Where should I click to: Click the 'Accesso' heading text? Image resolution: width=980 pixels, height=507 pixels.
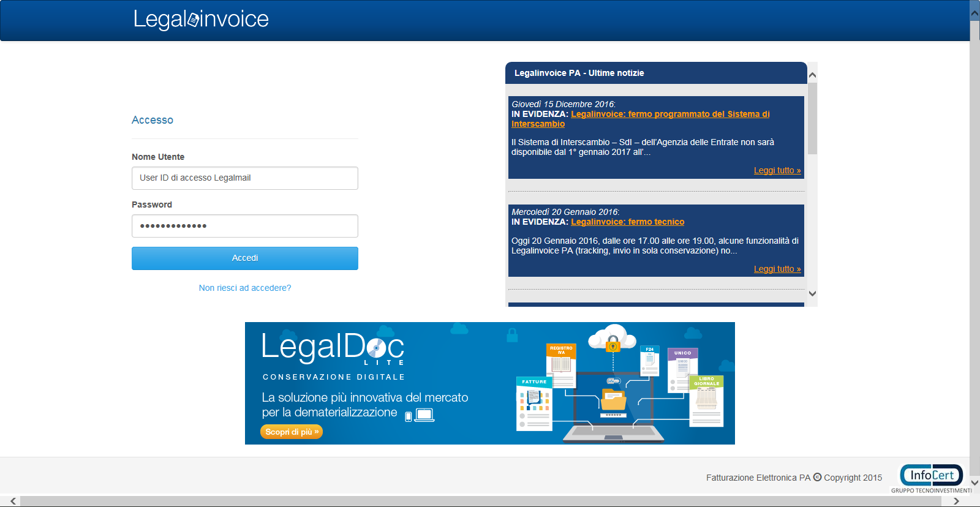click(153, 120)
